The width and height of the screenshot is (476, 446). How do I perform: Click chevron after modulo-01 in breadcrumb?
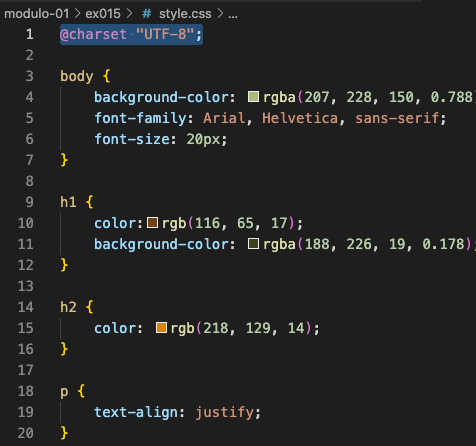[77, 14]
